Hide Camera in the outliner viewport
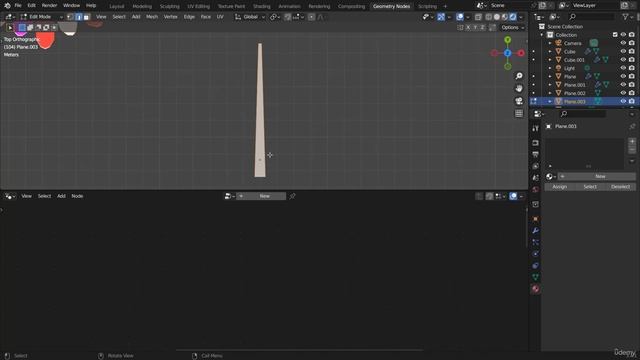This screenshot has width=640, height=360. [x=623, y=43]
